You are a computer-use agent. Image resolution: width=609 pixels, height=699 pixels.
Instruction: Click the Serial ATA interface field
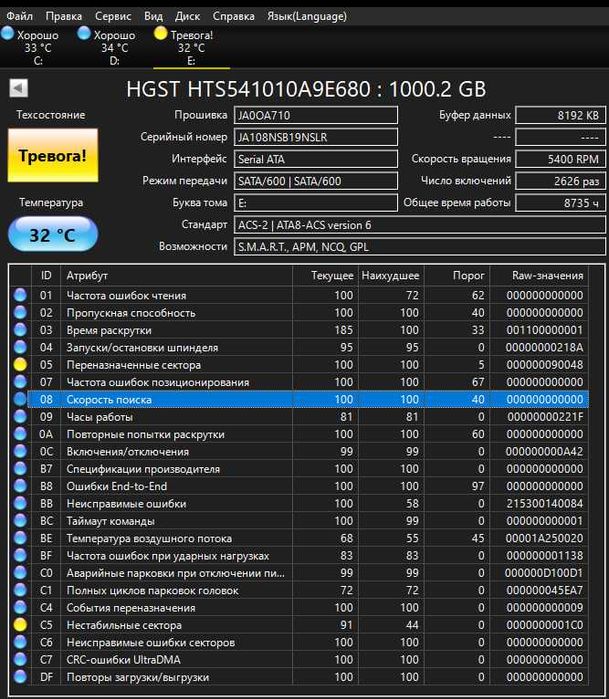(x=316, y=159)
